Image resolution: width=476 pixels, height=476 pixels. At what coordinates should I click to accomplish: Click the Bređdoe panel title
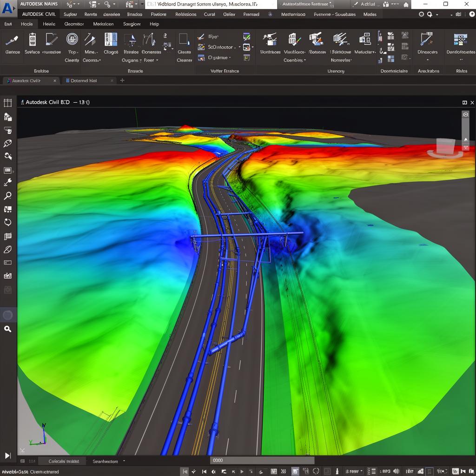pos(41,71)
